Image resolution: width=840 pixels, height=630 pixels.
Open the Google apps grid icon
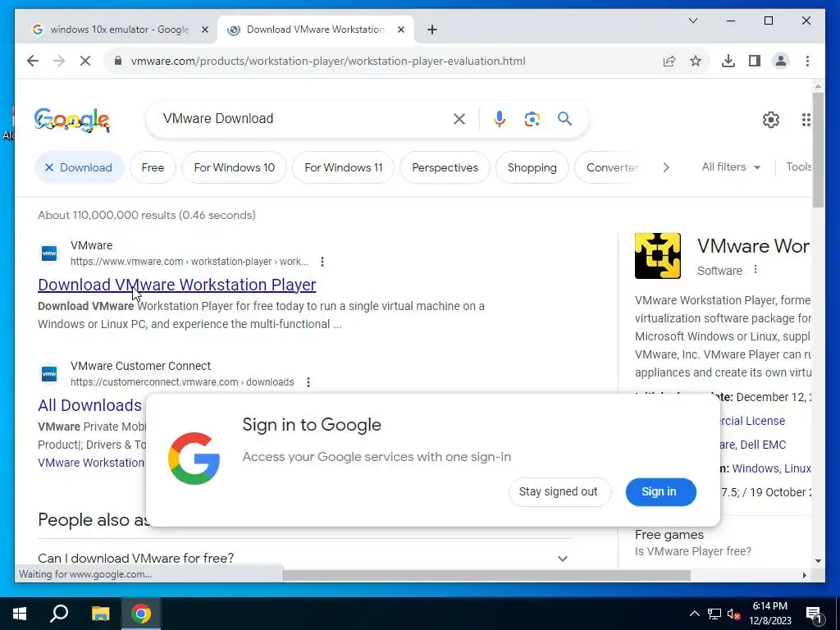806,120
